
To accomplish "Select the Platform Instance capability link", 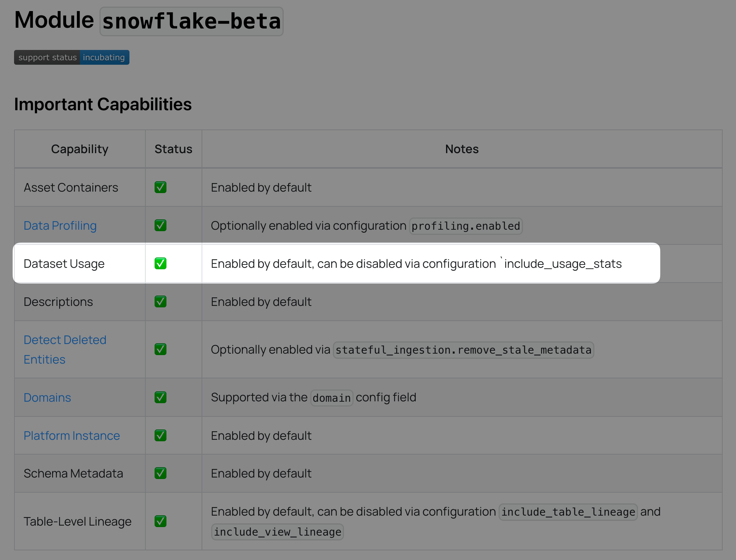I will [x=72, y=435].
